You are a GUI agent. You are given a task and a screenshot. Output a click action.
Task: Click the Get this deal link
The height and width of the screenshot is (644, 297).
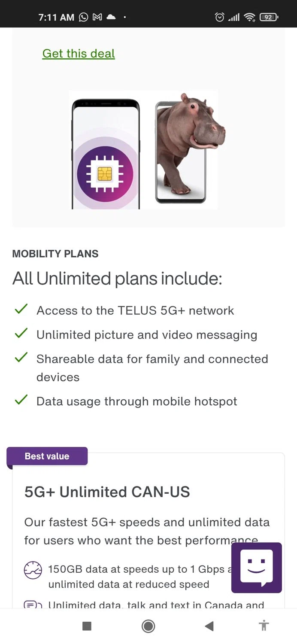(x=79, y=54)
